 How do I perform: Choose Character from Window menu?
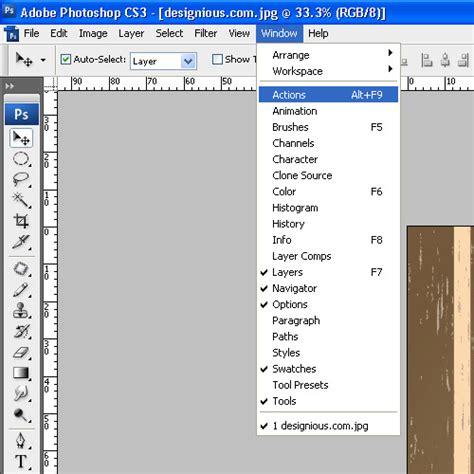pos(328,159)
